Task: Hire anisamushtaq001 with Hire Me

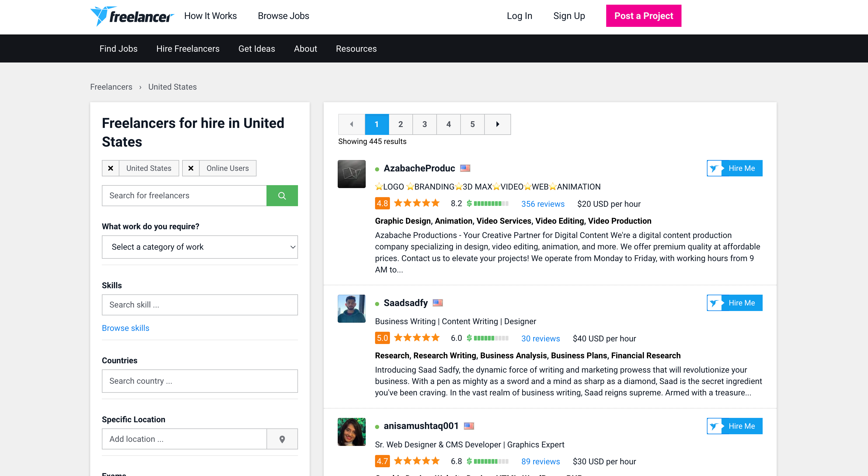Action: click(735, 426)
